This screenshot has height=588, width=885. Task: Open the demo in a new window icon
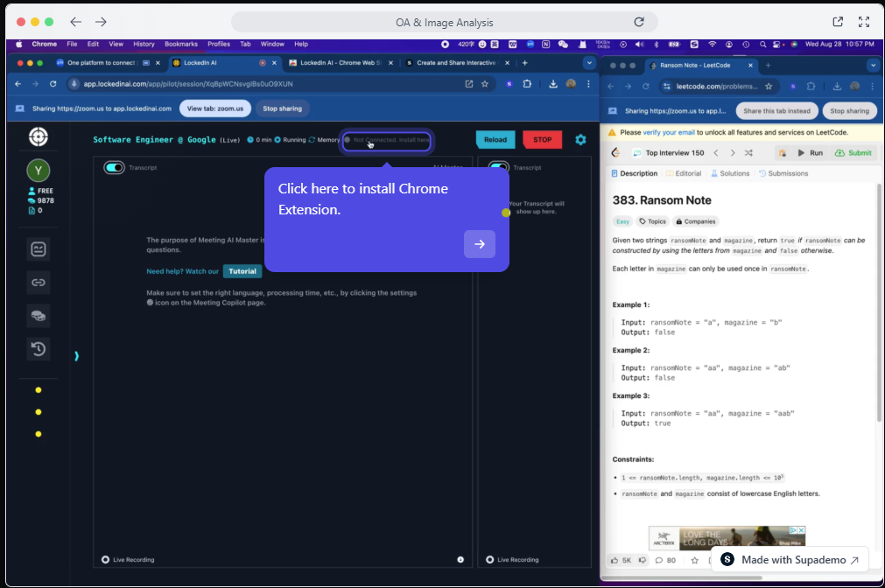(838, 22)
